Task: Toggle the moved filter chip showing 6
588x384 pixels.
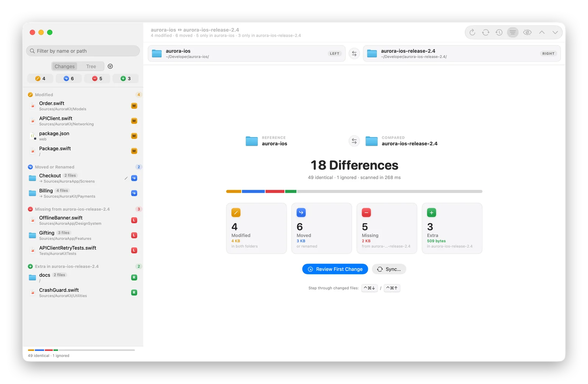Action: coord(69,79)
